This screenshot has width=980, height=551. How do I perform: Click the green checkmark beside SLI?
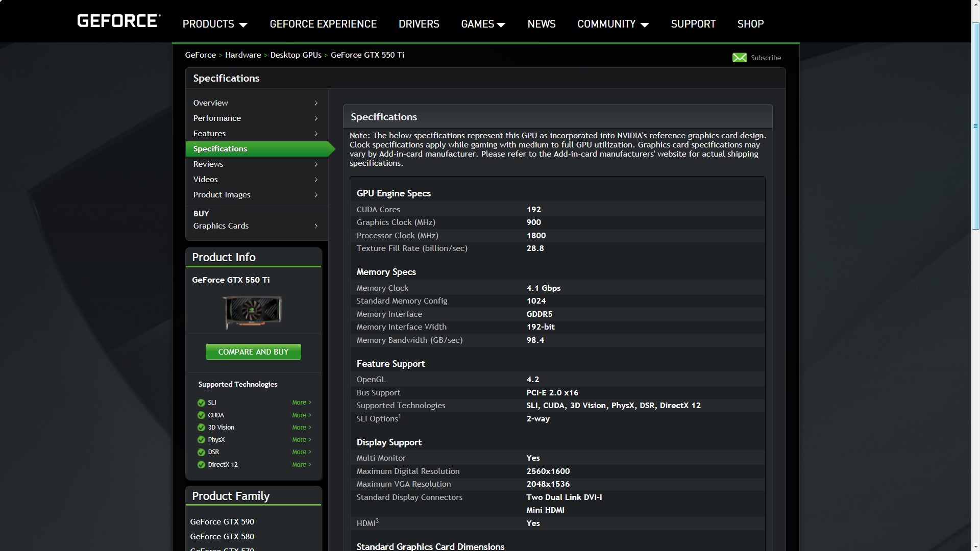point(201,403)
